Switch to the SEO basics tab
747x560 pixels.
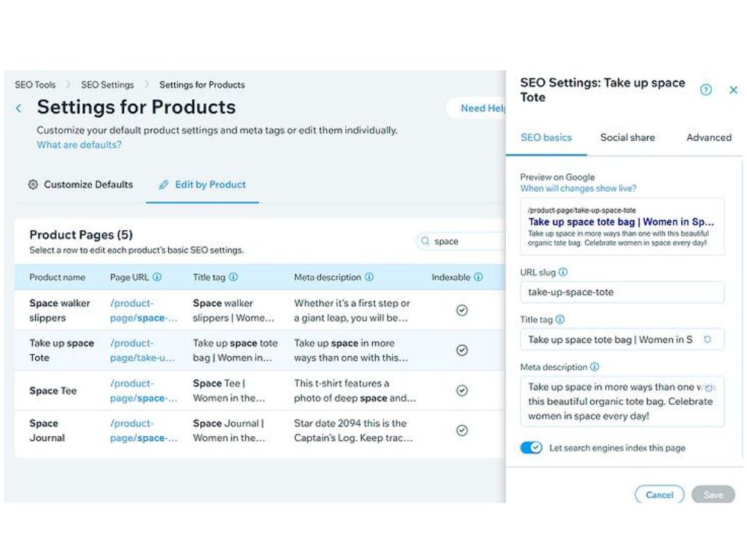point(546,137)
